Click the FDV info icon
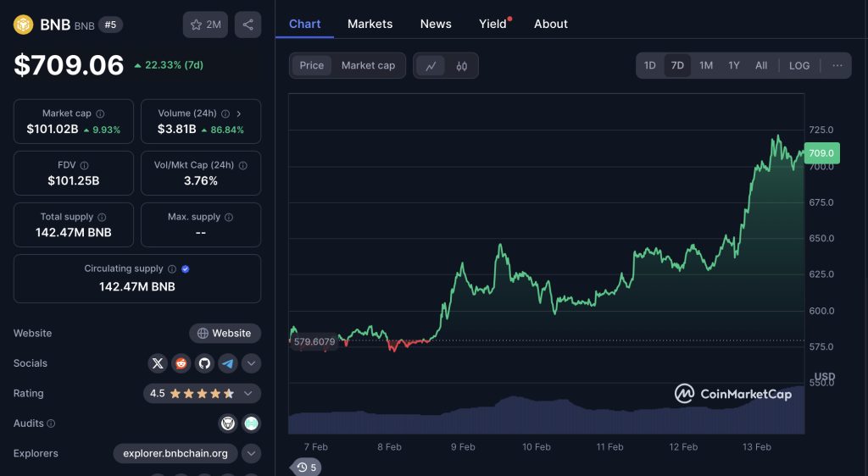 84,165
